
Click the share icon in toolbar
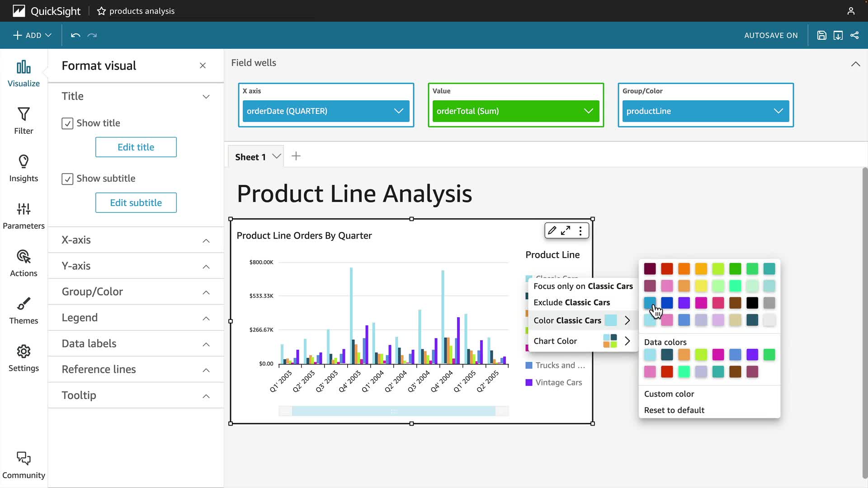(x=854, y=35)
